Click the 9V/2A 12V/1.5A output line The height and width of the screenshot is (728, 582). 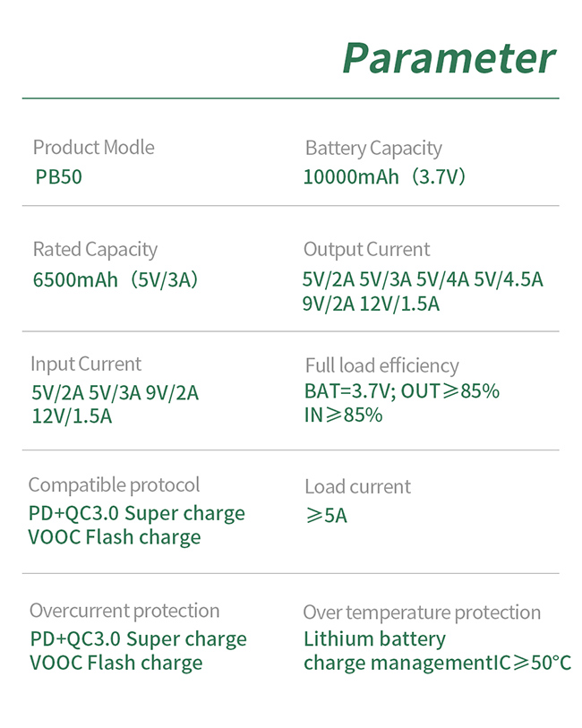tap(371, 304)
